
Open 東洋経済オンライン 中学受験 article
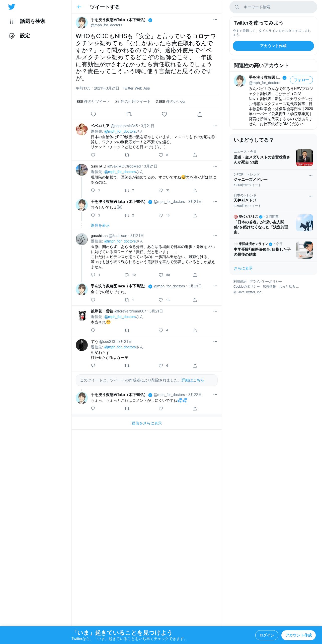point(273,250)
